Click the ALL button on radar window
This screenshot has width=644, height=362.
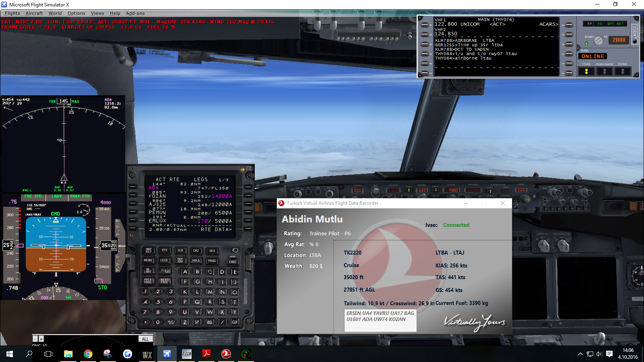(x=145, y=339)
